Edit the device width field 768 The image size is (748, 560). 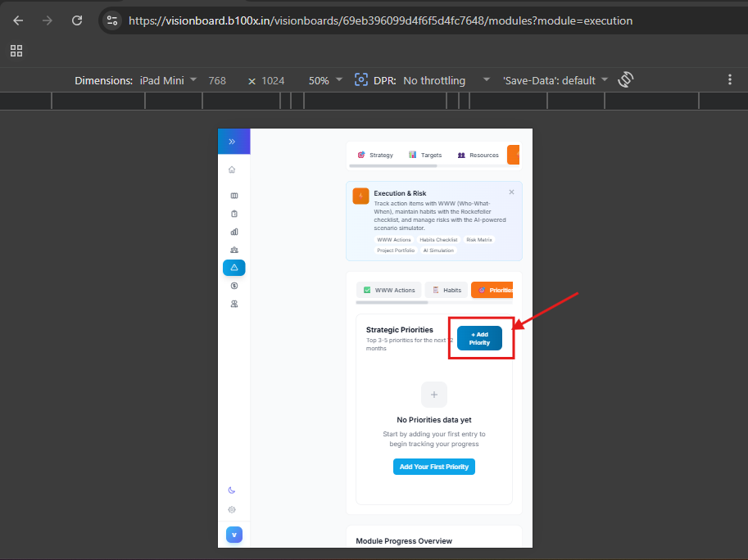click(217, 80)
